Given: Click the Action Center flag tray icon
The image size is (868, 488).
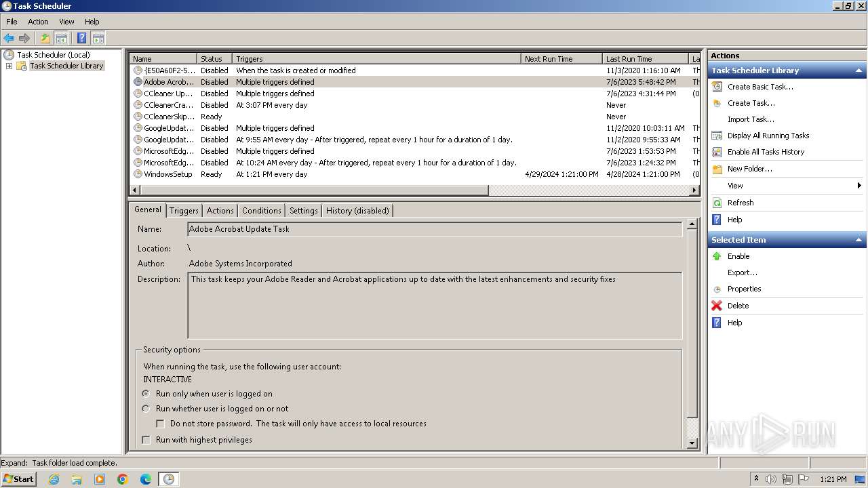Looking at the screenshot, I should point(804,479).
